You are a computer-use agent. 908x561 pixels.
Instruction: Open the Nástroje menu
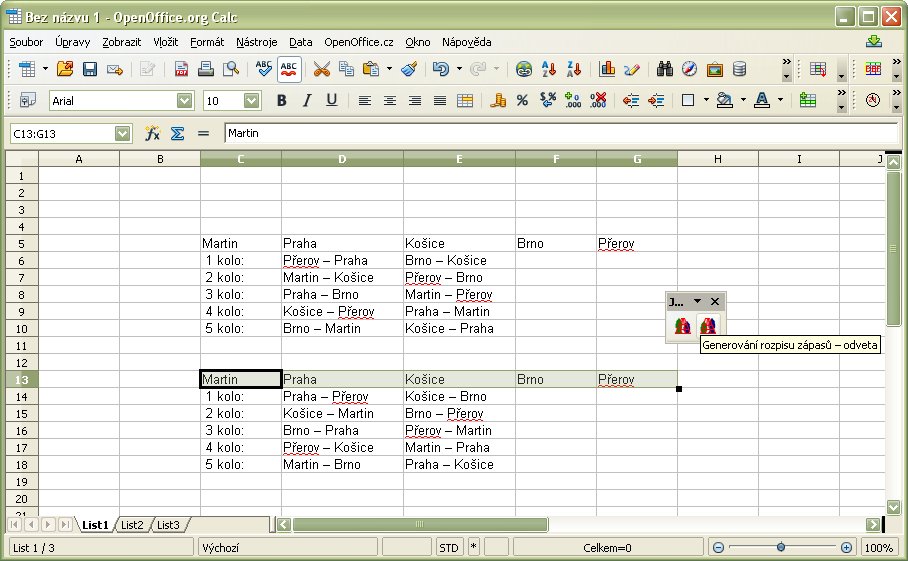[x=257, y=42]
